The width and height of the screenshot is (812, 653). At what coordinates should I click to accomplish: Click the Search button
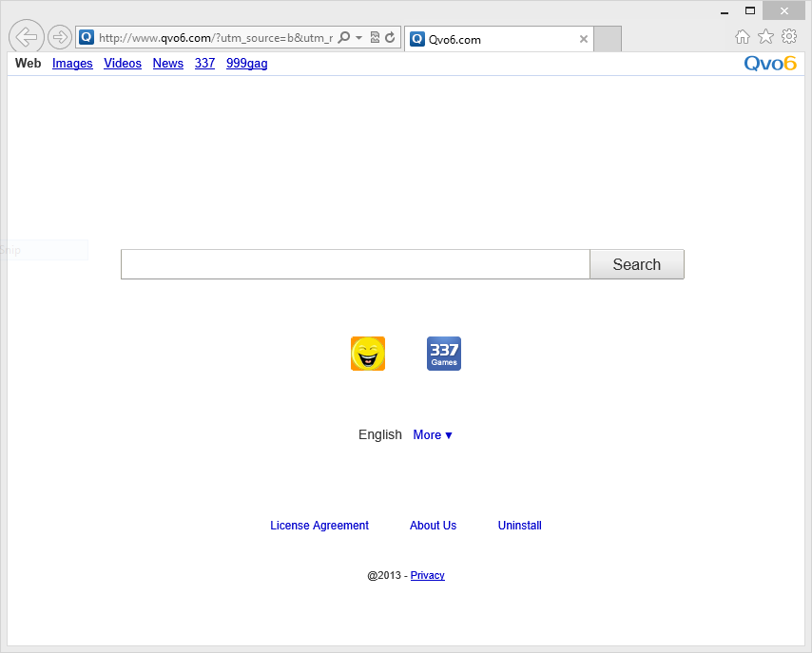637,264
